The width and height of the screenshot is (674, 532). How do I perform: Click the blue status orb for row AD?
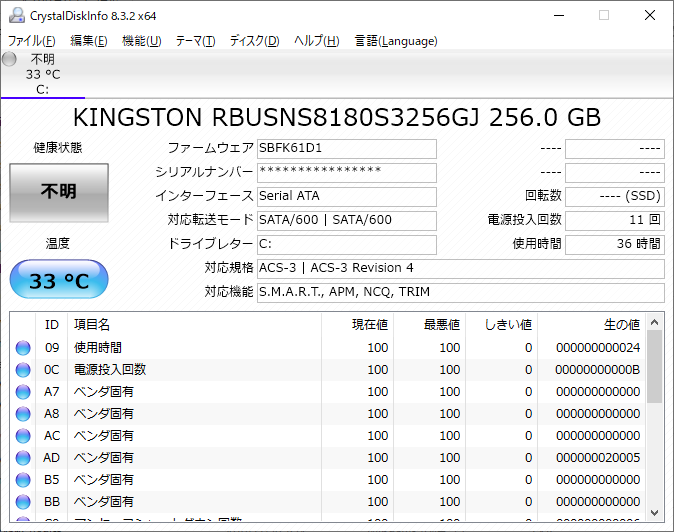click(23, 458)
